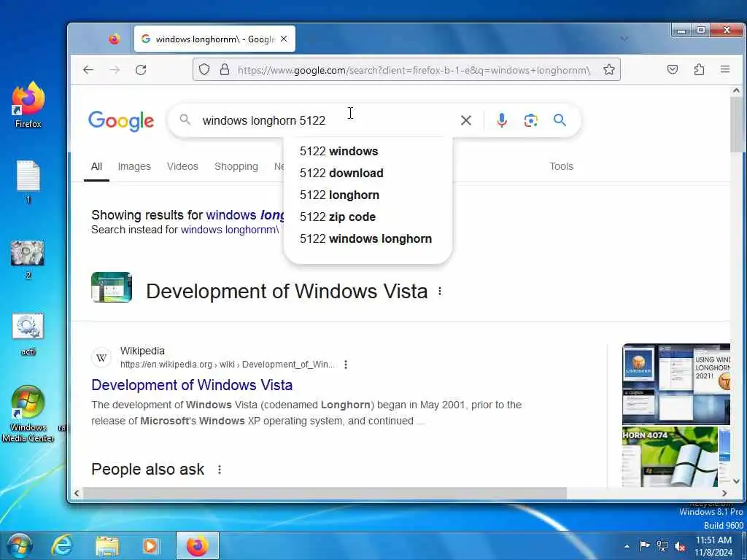
Task: Open File Explorer from the taskbar
Action: click(x=107, y=545)
